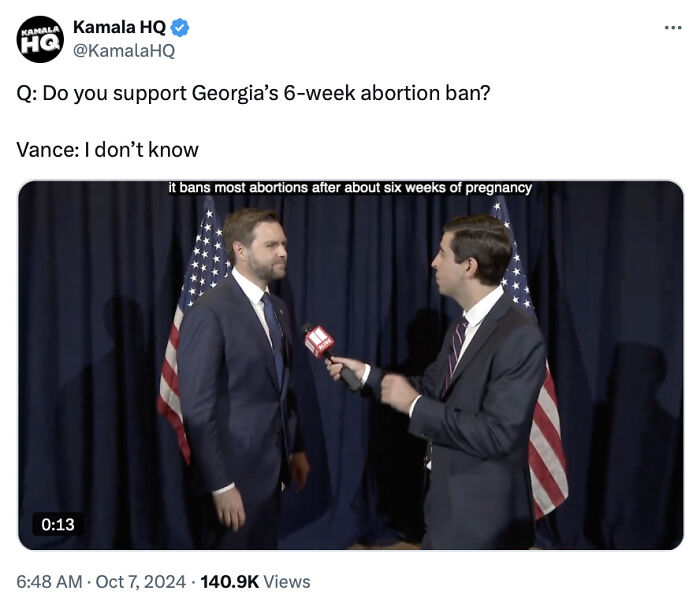
Task: Open the Kamala HQ display name link
Action: pos(119,28)
